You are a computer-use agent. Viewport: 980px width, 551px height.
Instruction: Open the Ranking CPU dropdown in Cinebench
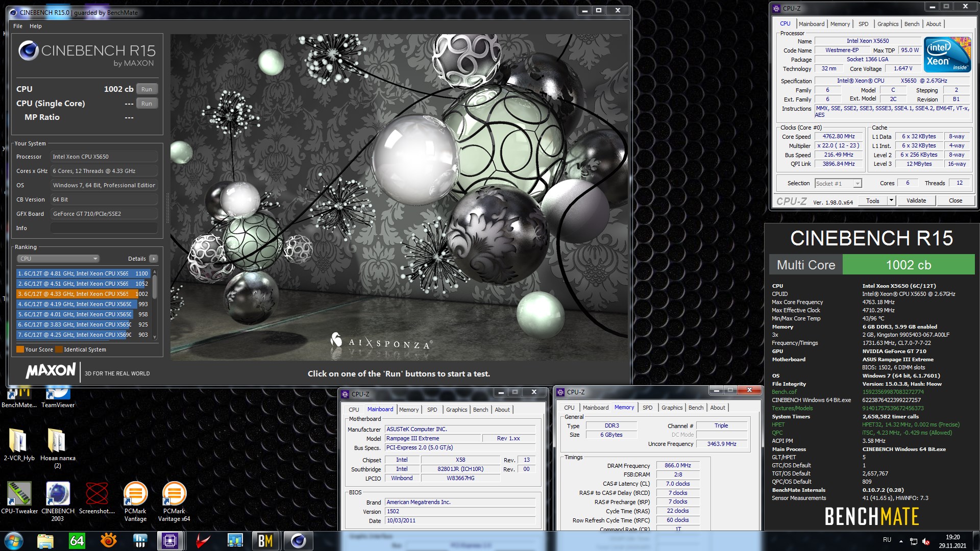pos(58,259)
